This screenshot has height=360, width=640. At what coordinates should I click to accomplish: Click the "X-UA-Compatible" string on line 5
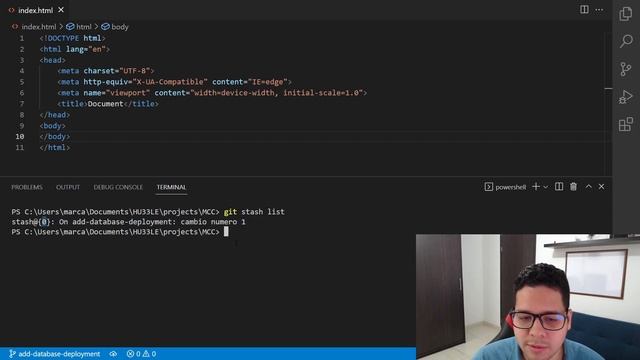(170, 82)
